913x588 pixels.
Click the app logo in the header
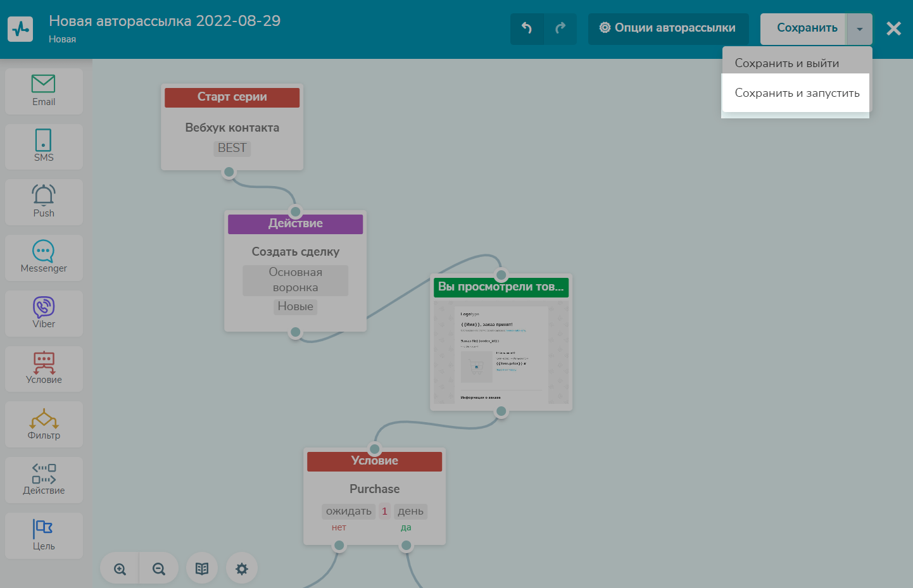(20, 29)
